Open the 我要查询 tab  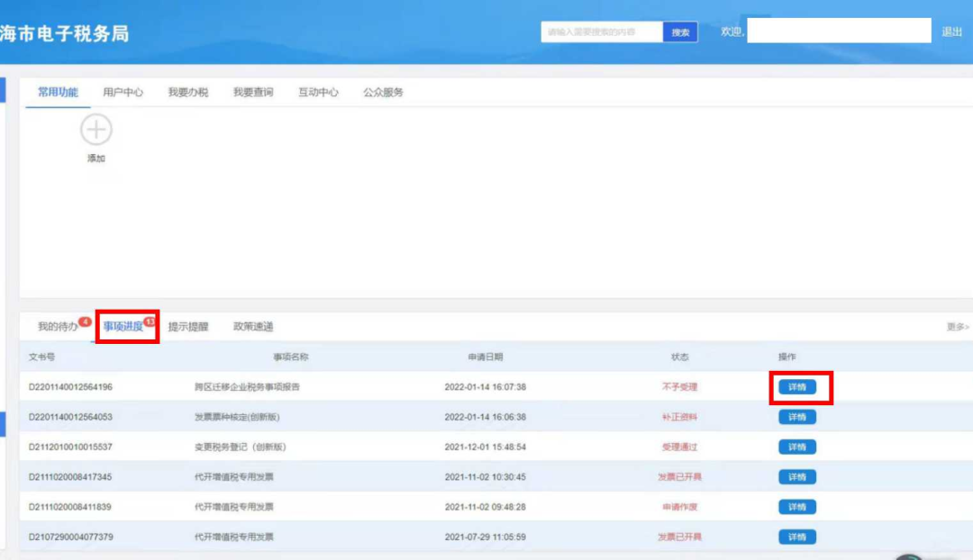click(x=253, y=92)
